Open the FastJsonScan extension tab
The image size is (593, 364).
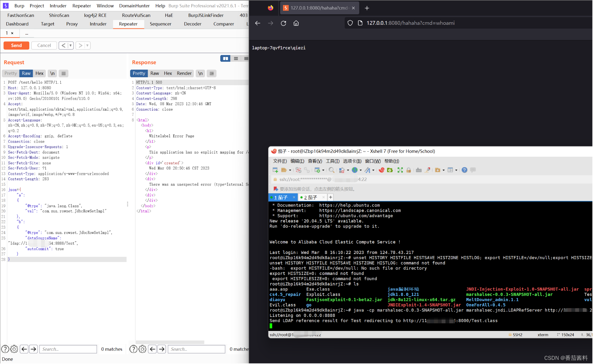point(21,15)
